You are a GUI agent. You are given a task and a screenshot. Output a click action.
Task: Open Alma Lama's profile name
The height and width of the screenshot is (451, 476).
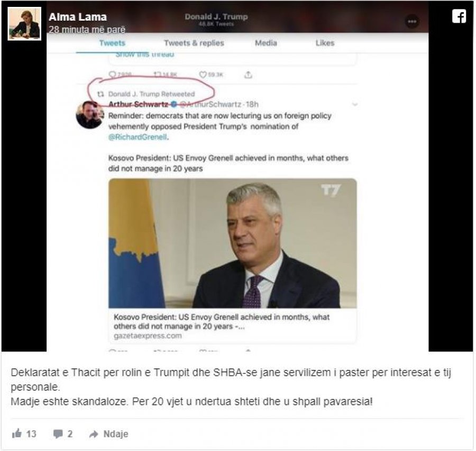pos(78,17)
